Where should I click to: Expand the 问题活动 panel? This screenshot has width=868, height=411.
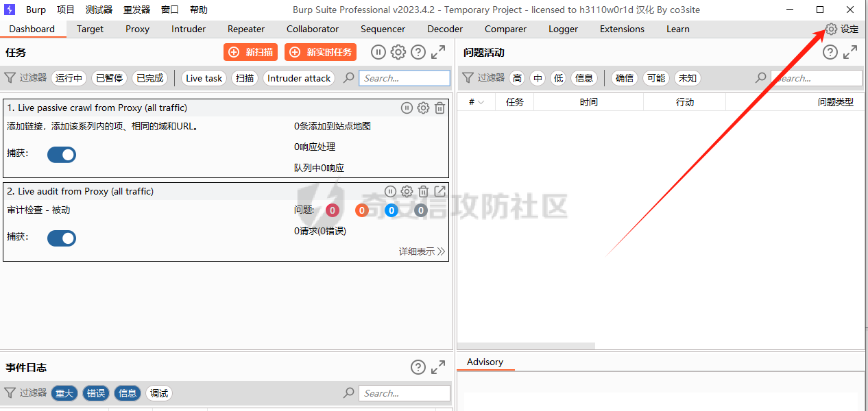[x=850, y=52]
